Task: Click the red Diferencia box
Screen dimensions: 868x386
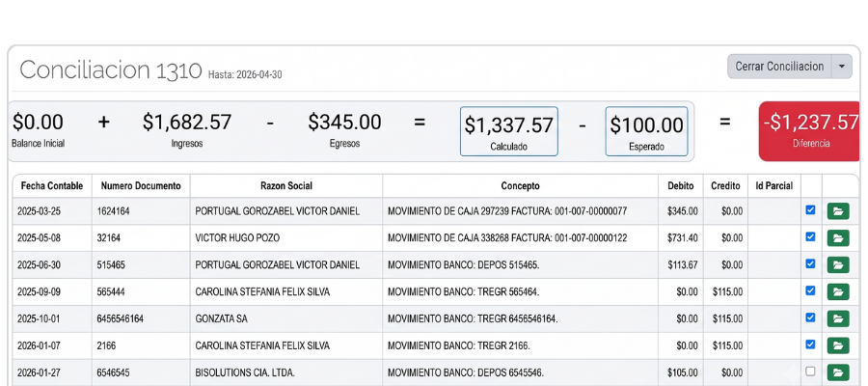Action: 810,131
